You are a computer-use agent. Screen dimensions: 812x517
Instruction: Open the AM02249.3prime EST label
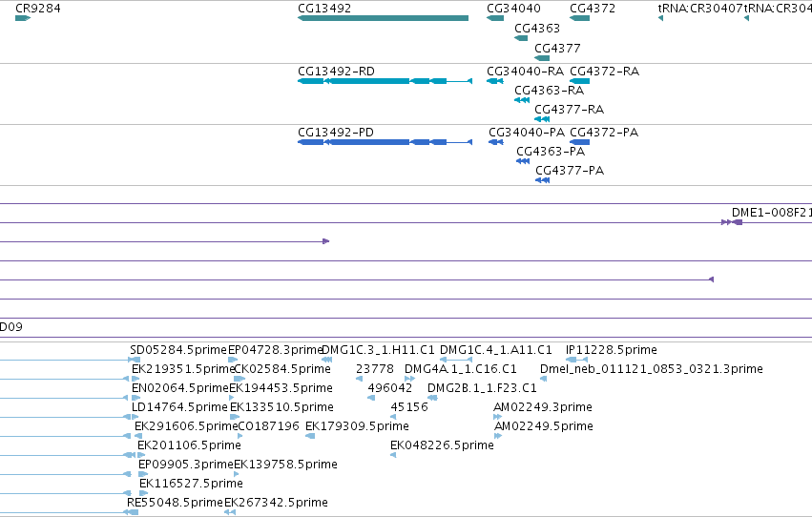pos(543,406)
